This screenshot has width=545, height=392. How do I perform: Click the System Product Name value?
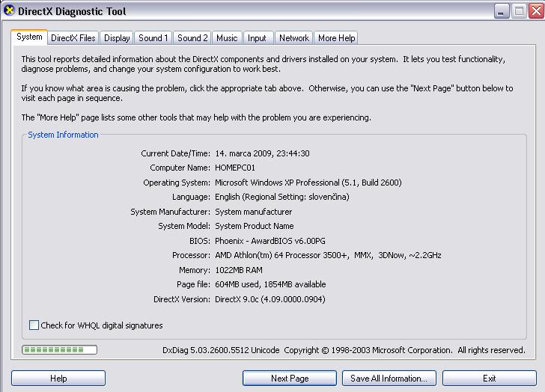(255, 227)
